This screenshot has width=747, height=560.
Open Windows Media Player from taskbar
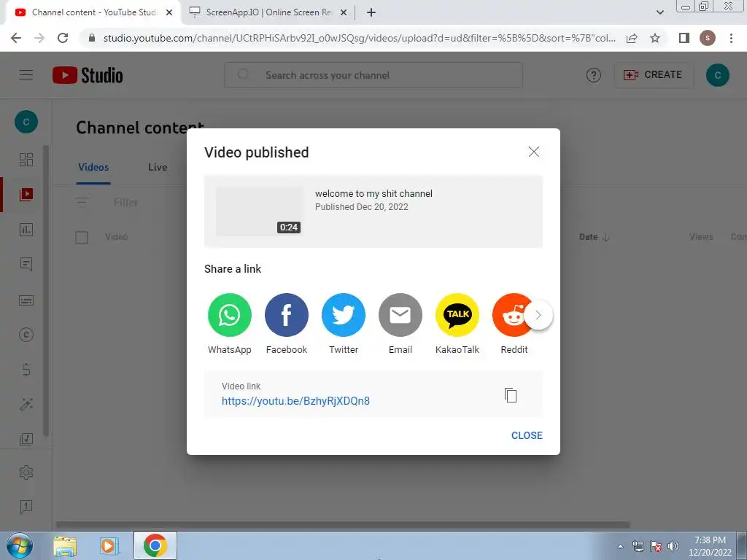(x=109, y=545)
